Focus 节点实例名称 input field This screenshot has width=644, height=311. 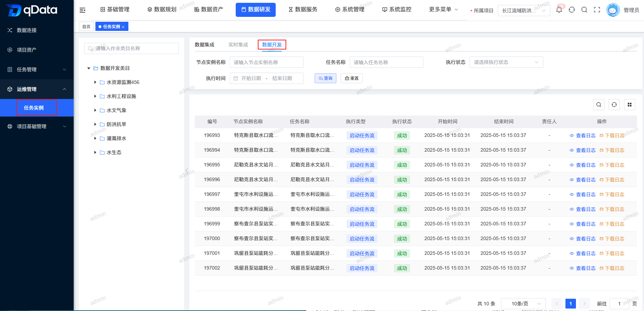[267, 62]
